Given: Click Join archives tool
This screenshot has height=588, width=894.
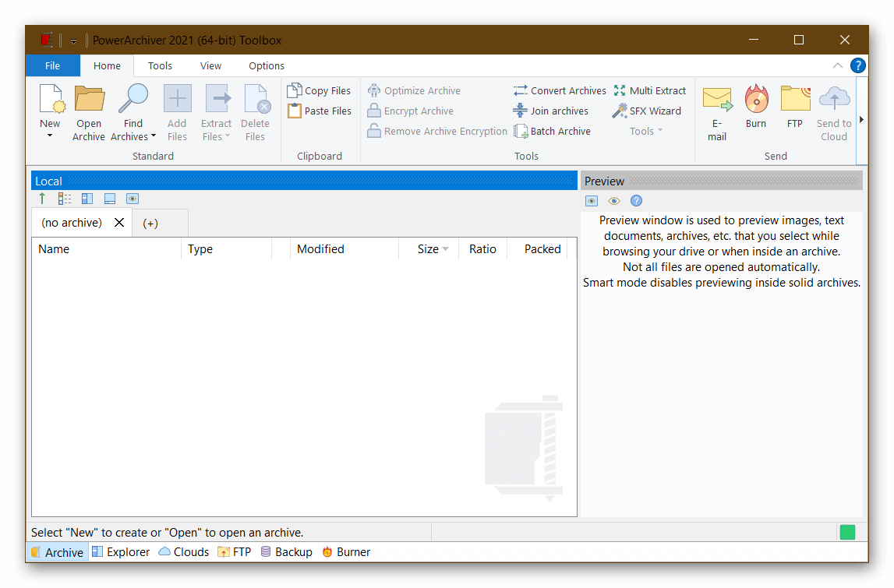Looking at the screenshot, I should pyautogui.click(x=551, y=111).
